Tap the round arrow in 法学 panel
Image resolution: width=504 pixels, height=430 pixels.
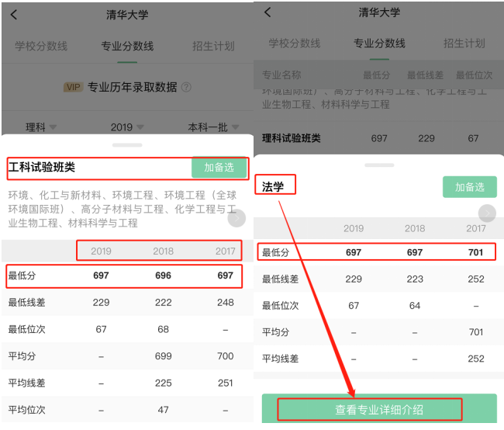coord(487,213)
